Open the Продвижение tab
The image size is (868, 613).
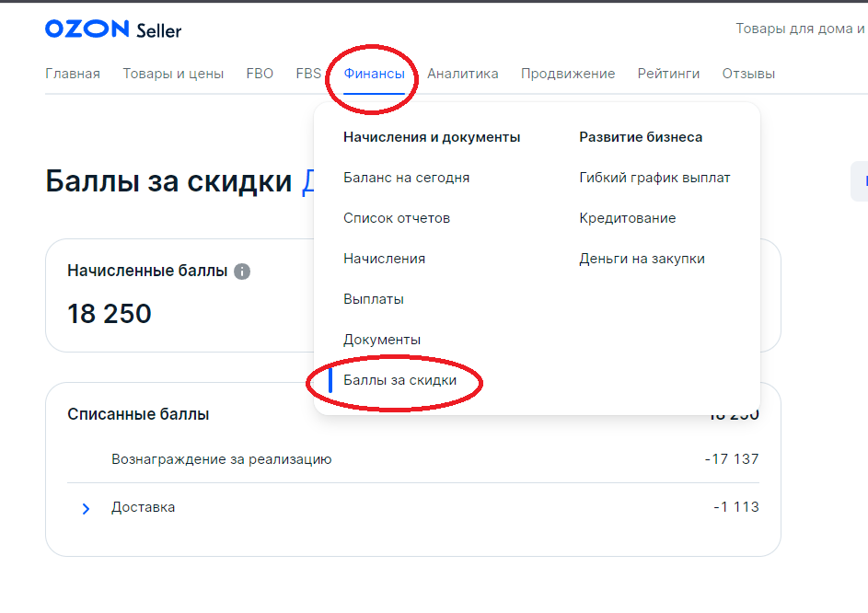[568, 74]
